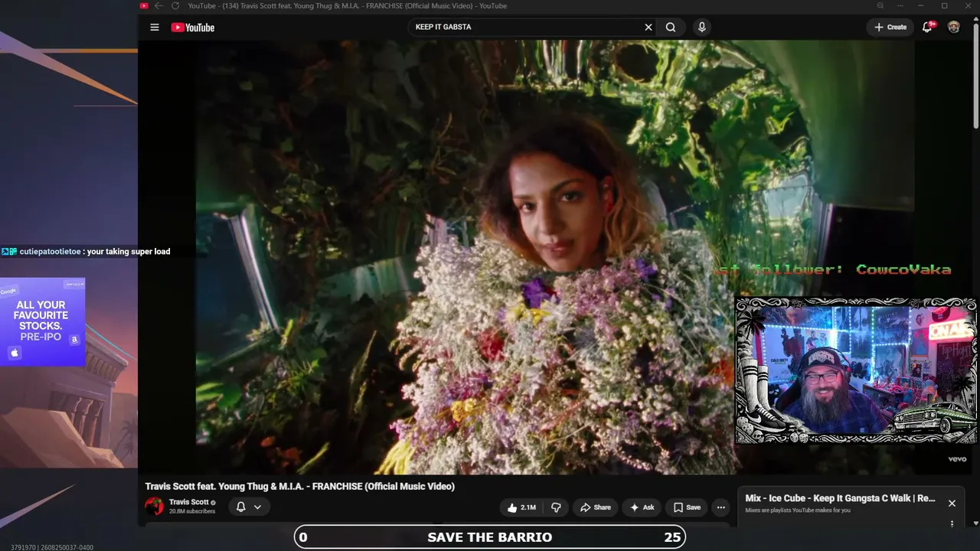Expand the subscription notification bell dropdown
Screen dimensions: 980x551
[249, 507]
